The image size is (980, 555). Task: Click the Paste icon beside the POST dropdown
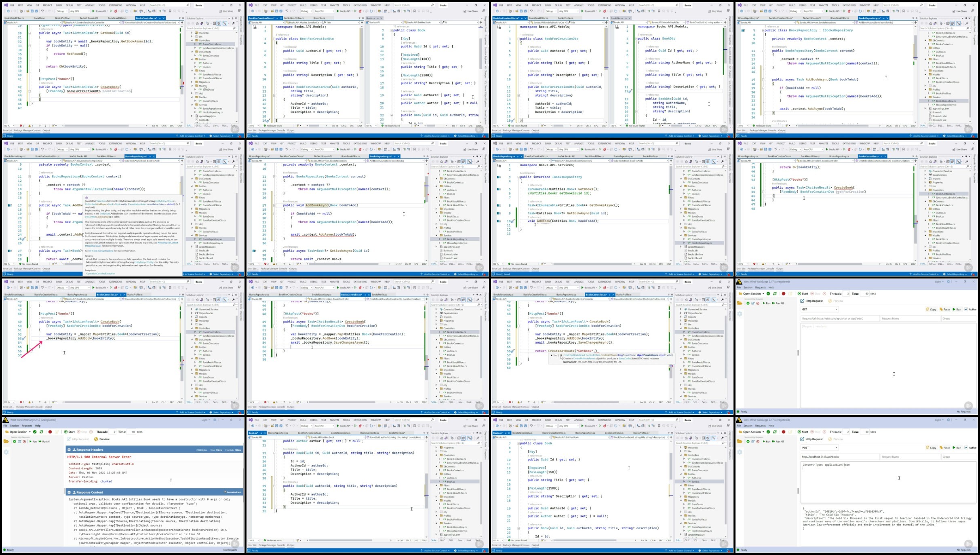tap(941, 447)
